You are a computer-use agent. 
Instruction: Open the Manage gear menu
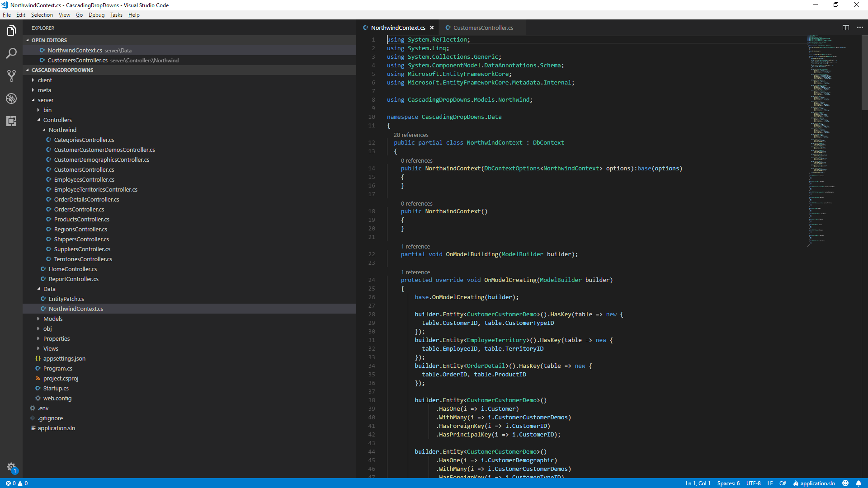tap(11, 467)
